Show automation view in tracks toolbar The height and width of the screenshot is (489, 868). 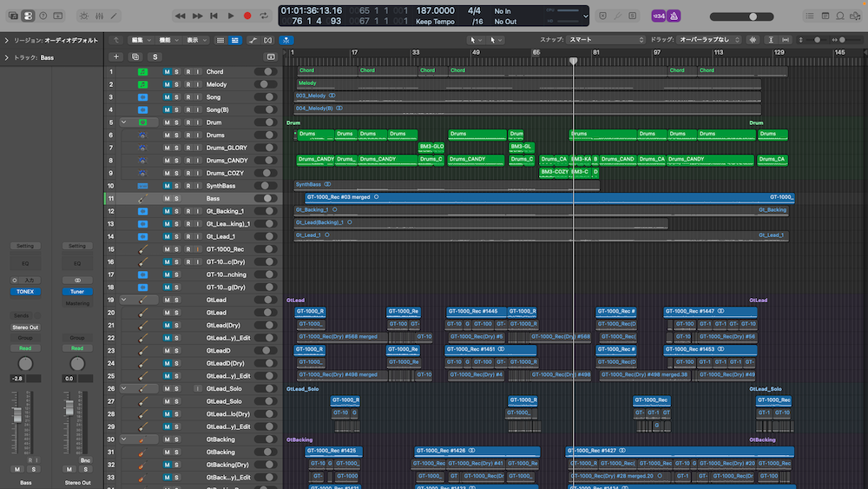click(x=253, y=40)
